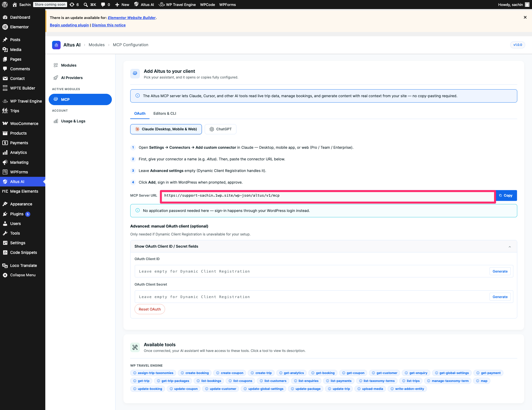Open WPForms in the admin sidebar
532x410 pixels.
pos(23,172)
